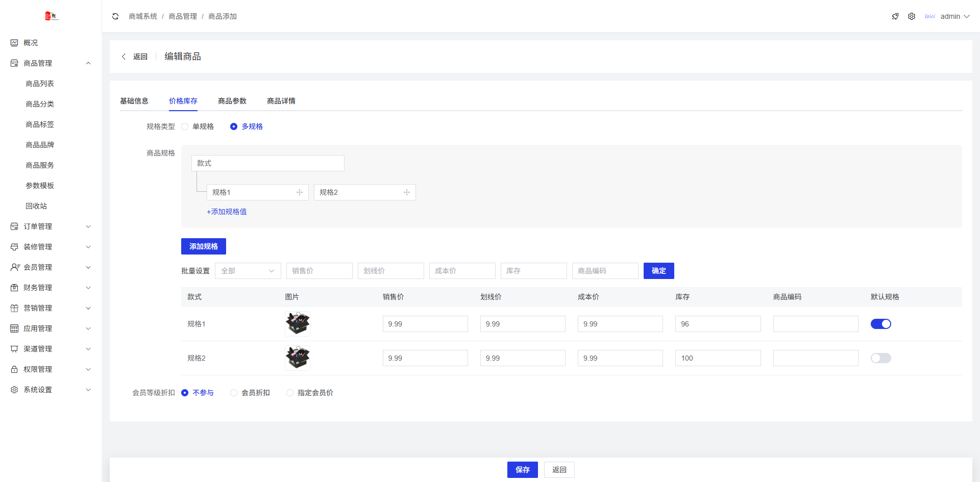Click the drag handle of 规格1
The width and height of the screenshot is (980, 482).
click(x=300, y=192)
